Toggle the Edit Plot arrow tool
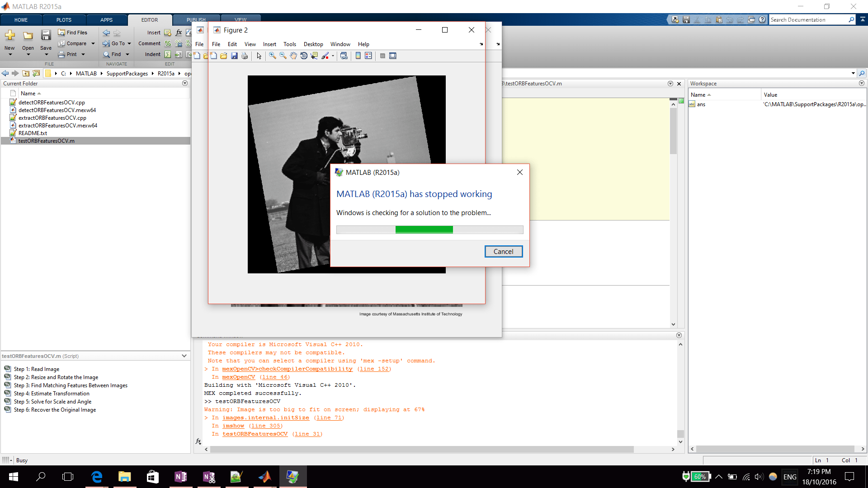The image size is (868, 488). [259, 56]
